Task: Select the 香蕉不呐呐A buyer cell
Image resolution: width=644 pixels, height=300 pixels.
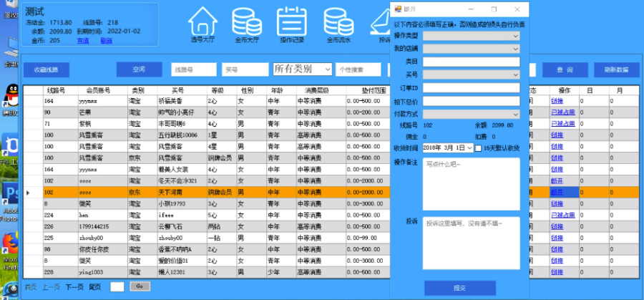Action: pyautogui.click(x=182, y=249)
